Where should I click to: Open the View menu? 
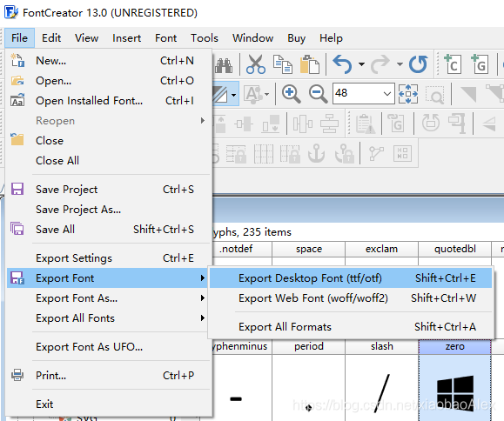coord(86,38)
